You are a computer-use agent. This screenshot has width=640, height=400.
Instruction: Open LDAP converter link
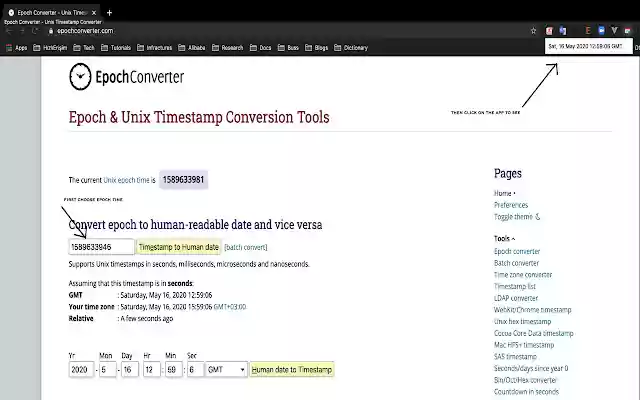[x=516, y=298]
